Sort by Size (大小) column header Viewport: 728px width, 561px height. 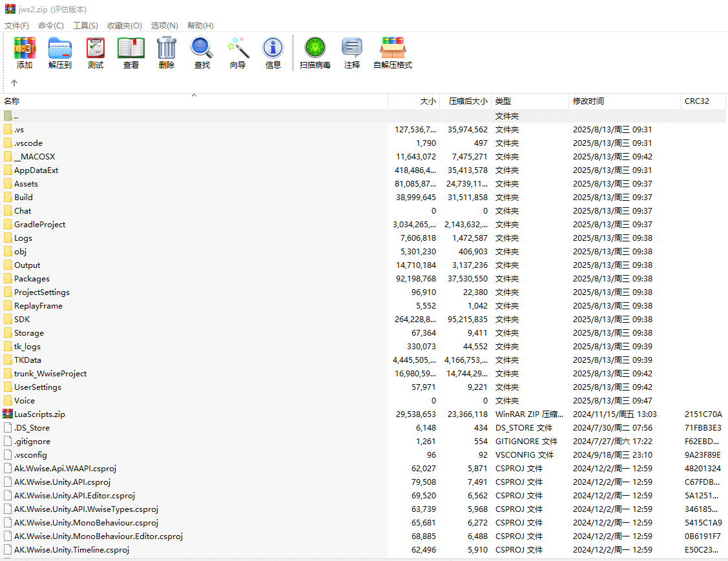[428, 101]
